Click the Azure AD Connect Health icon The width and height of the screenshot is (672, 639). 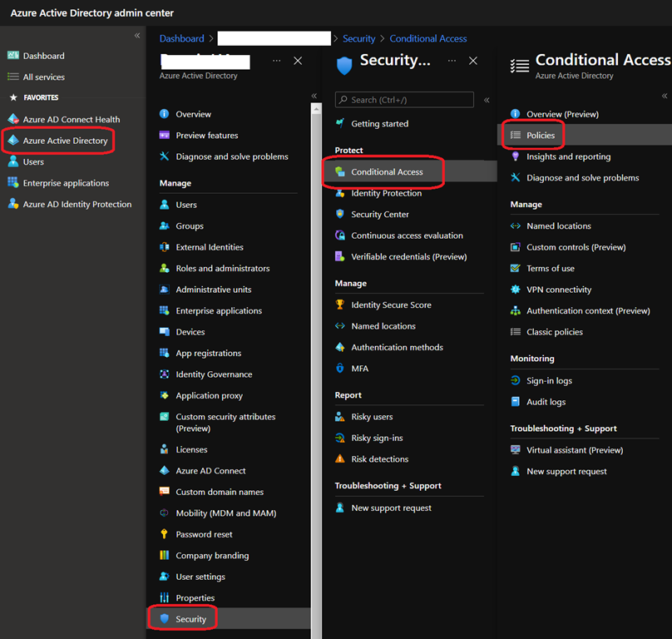pos(13,119)
